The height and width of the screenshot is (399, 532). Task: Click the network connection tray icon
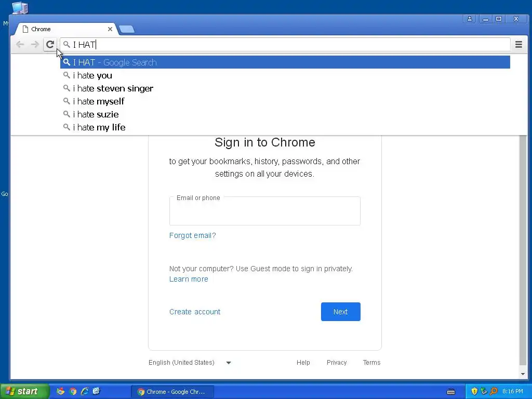(x=484, y=392)
